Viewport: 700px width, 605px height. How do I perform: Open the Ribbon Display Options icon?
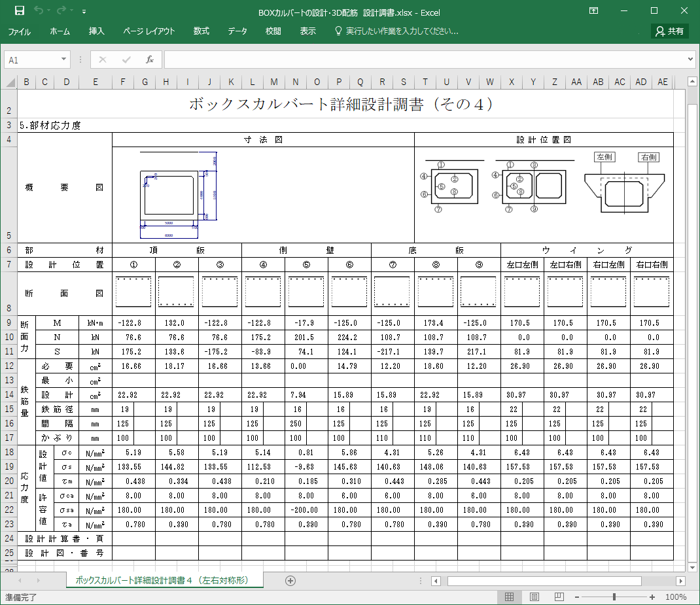[594, 10]
